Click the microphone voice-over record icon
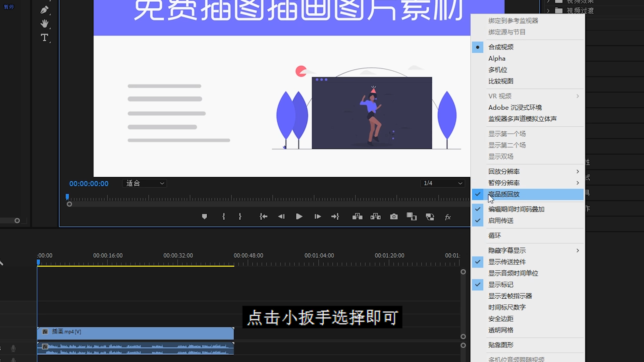644x362 pixels. (13, 349)
